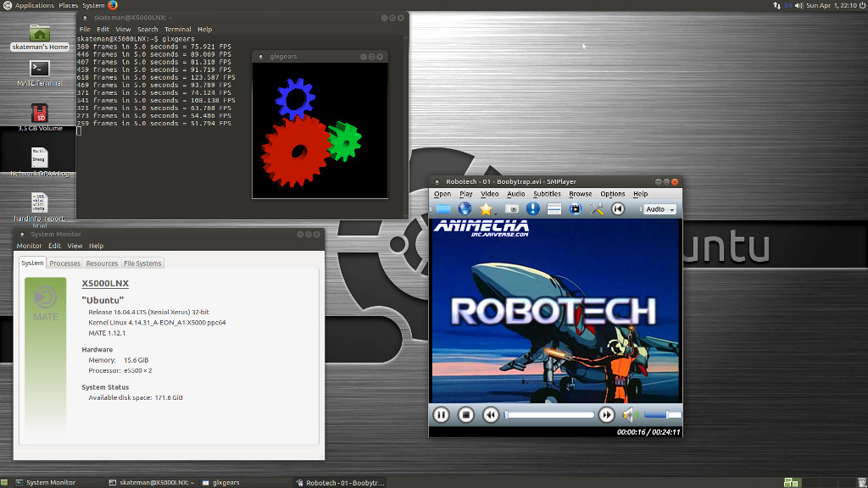Switch to File Systems tab in System Monitor
Screen dimensions: 868x488
(x=142, y=263)
